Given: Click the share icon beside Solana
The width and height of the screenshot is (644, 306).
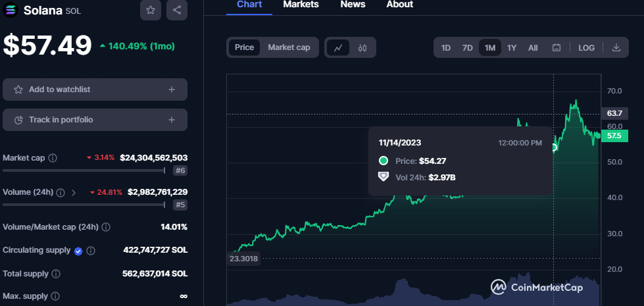Looking at the screenshot, I should click(176, 10).
